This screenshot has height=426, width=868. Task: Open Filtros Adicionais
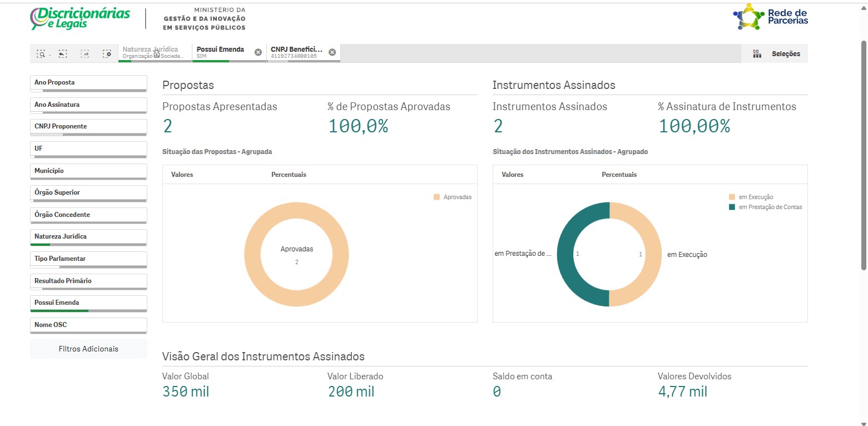88,349
